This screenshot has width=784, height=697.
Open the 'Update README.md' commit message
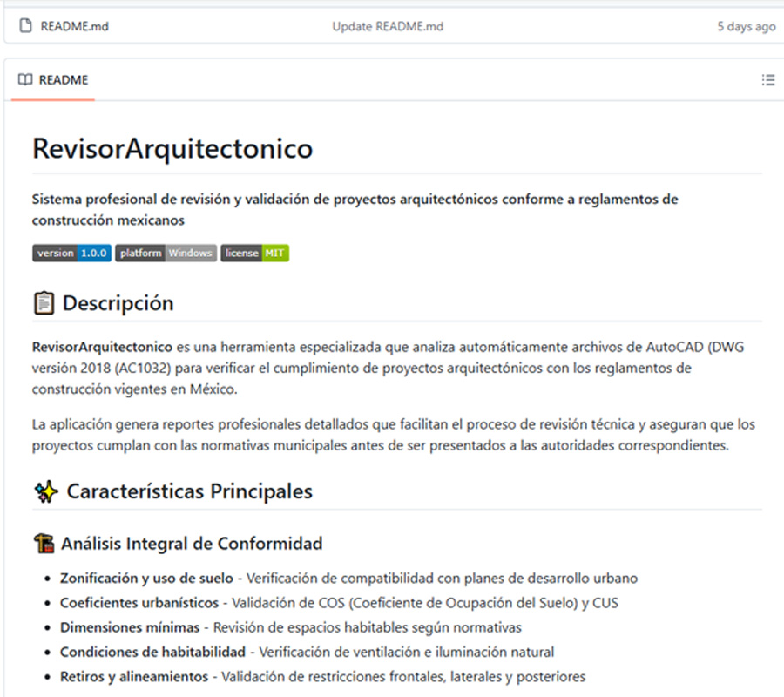388,26
